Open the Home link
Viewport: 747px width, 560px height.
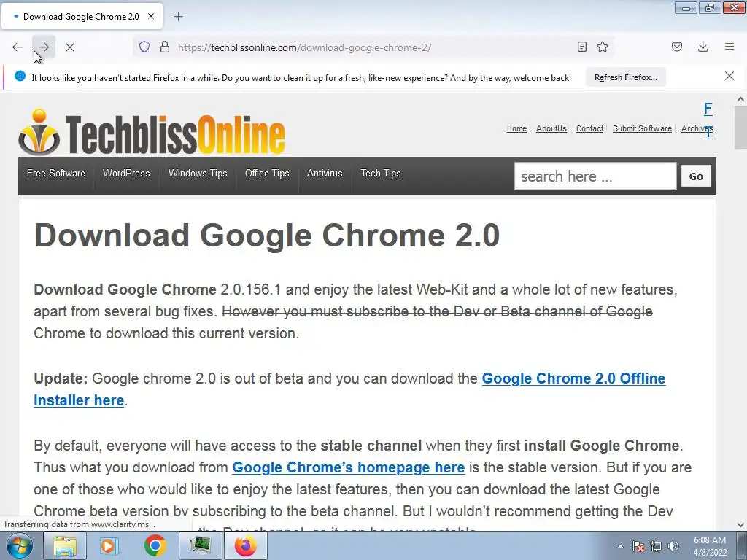516,128
